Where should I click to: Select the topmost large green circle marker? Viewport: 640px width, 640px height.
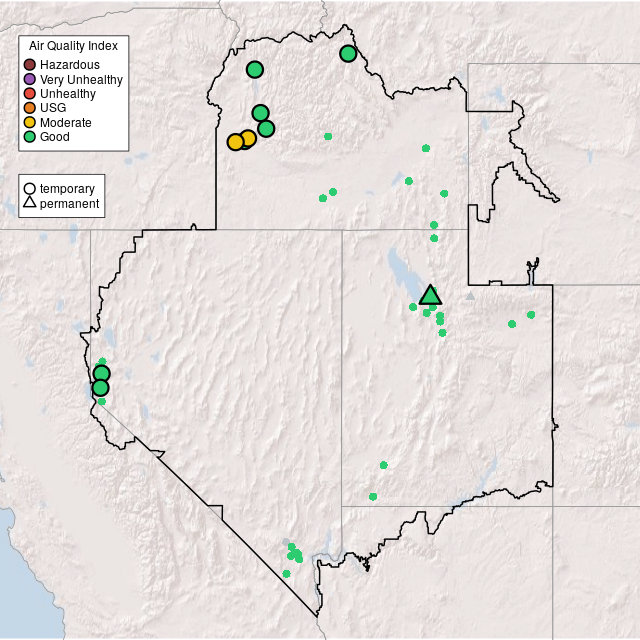[348, 54]
